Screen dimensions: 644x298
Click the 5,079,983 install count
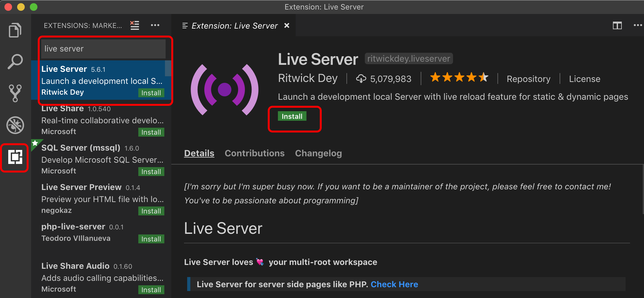pos(391,79)
